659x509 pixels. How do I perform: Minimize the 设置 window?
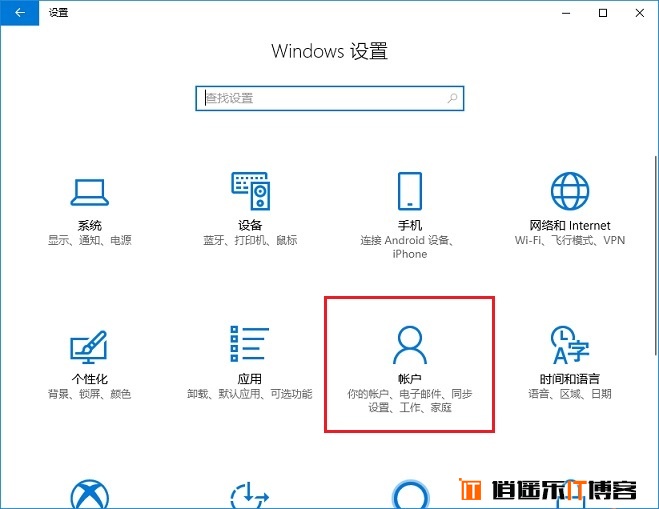coord(566,13)
